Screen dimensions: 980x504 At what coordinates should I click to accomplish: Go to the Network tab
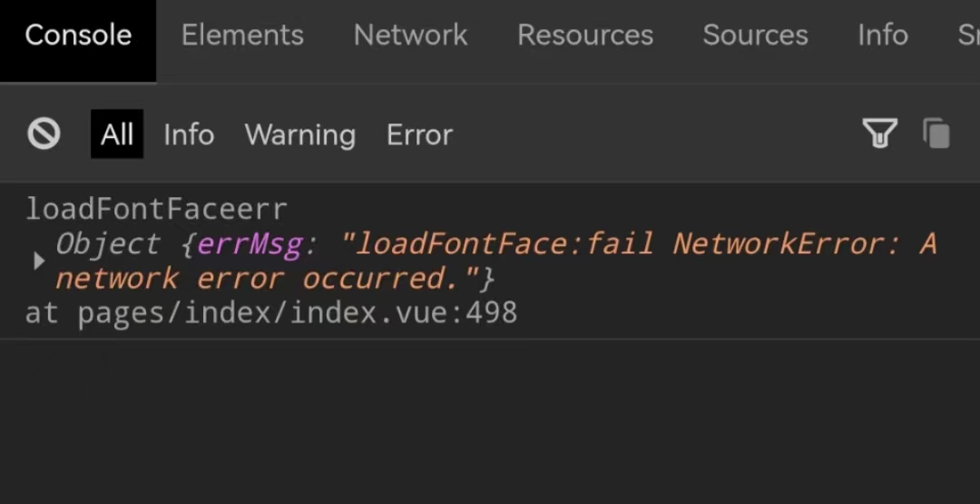(410, 35)
